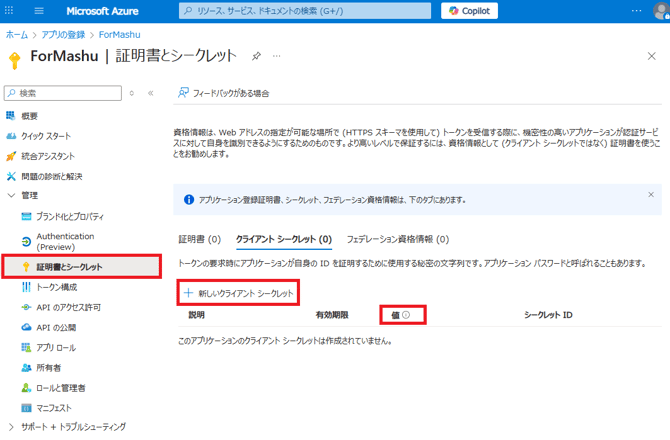Expand サポート + トラブルシューティング section
The image size is (670, 440).
click(x=11, y=427)
